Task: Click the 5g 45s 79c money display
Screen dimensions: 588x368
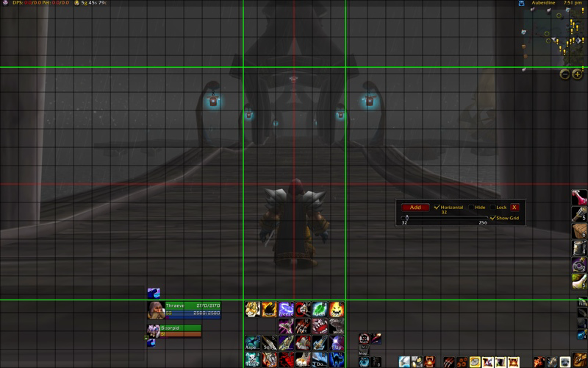Action: click(94, 3)
